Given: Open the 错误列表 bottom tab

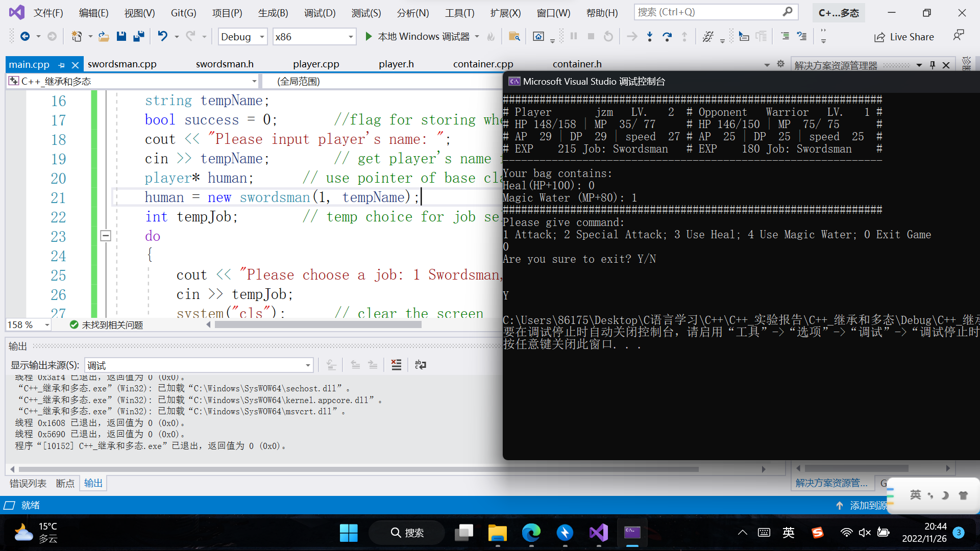Looking at the screenshot, I should tap(28, 483).
